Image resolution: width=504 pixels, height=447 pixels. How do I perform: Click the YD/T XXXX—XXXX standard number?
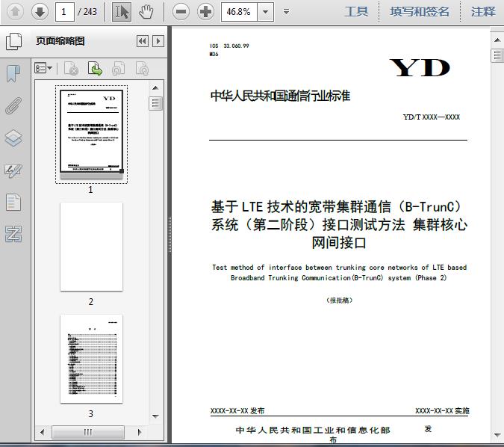(432, 117)
